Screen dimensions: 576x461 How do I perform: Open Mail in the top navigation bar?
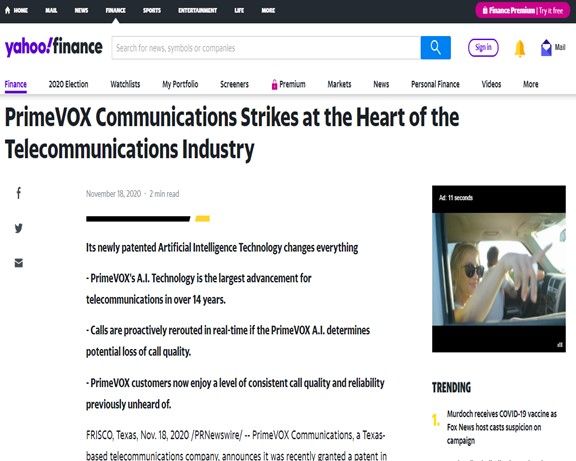coord(51,11)
